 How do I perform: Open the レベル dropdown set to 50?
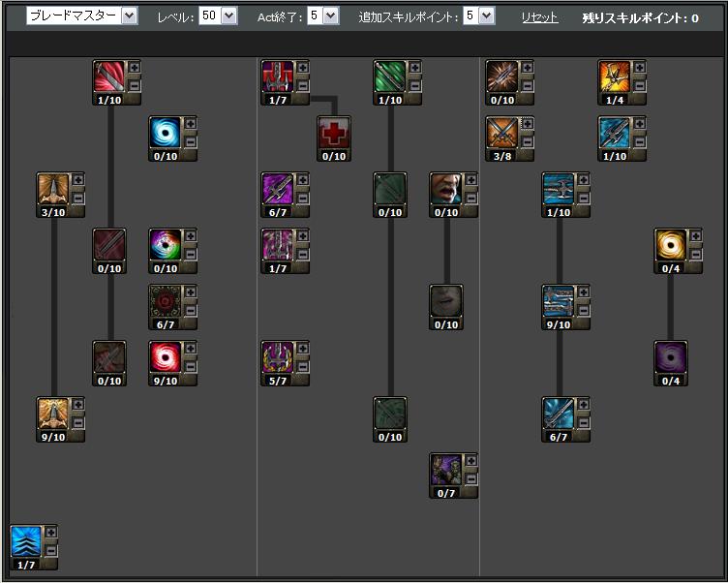point(218,15)
